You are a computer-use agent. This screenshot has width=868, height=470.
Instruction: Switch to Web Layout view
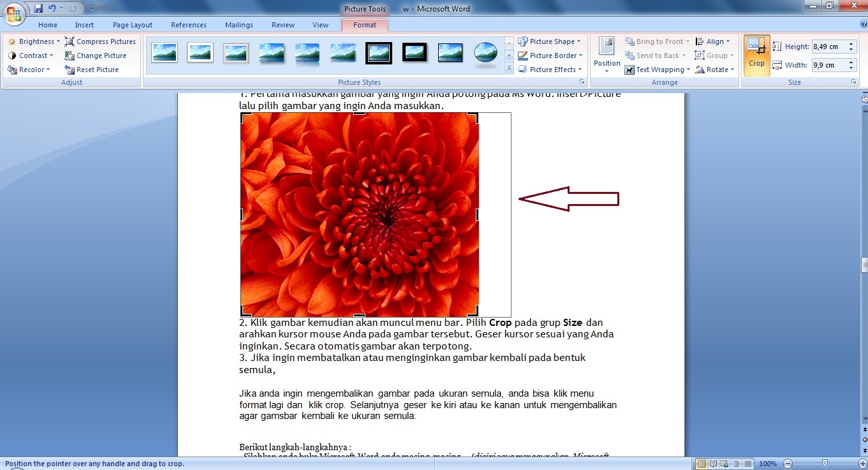[x=725, y=464]
